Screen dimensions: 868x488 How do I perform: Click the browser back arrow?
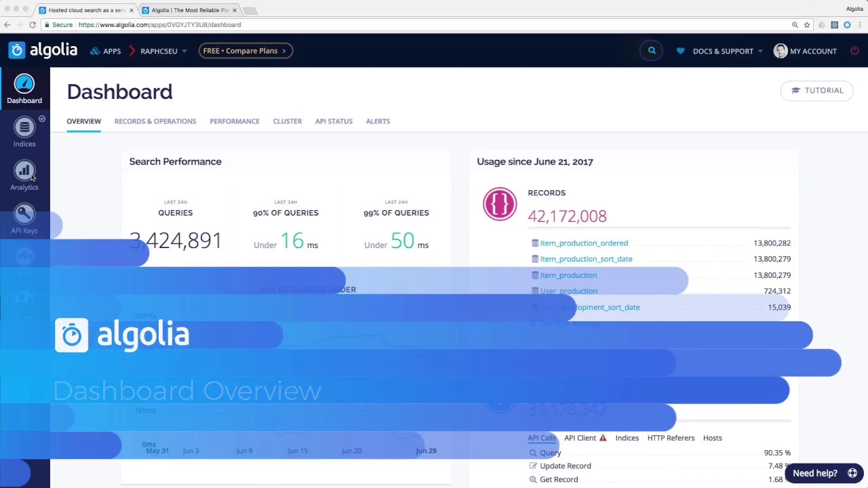(7, 24)
